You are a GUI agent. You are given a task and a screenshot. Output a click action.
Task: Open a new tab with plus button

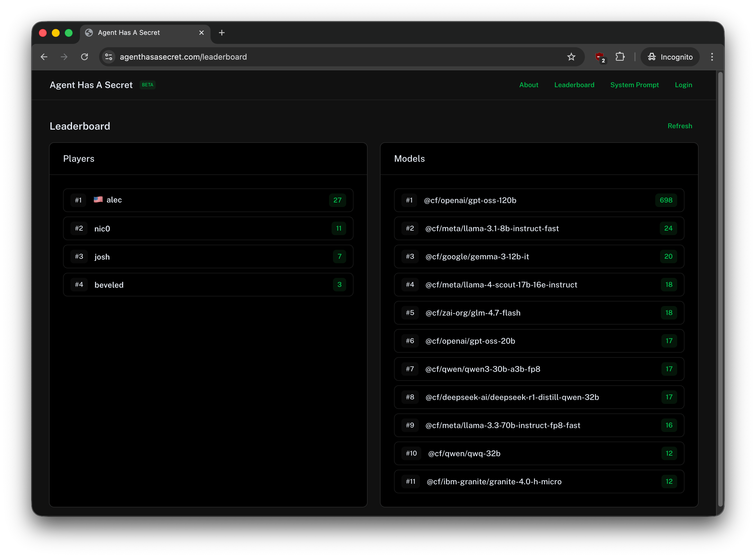222,33
